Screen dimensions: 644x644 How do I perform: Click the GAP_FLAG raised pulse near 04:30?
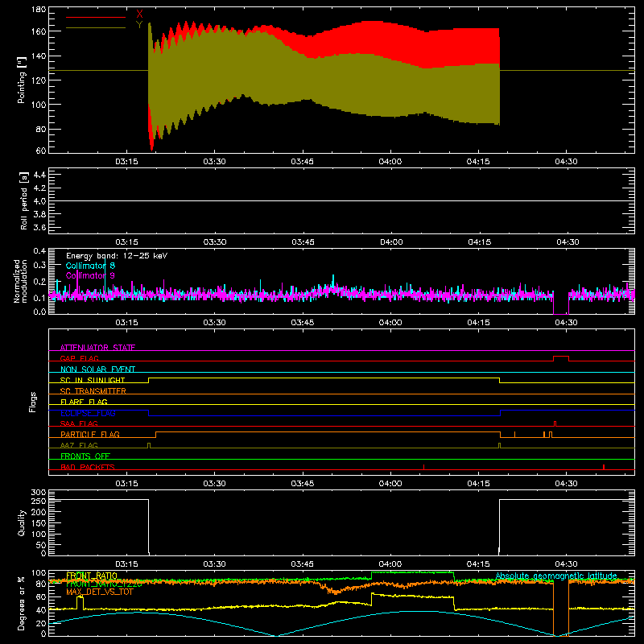click(x=561, y=357)
